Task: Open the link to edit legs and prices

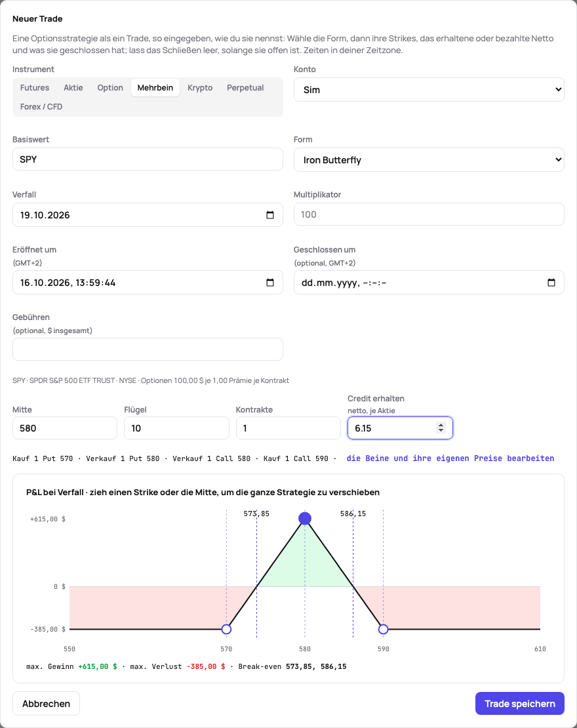Action: click(x=450, y=458)
